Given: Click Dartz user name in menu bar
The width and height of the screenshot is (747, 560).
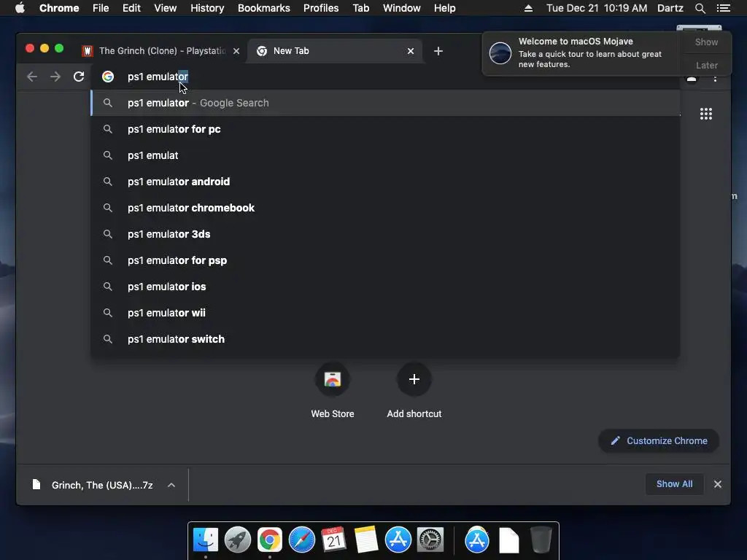Looking at the screenshot, I should 670,8.
